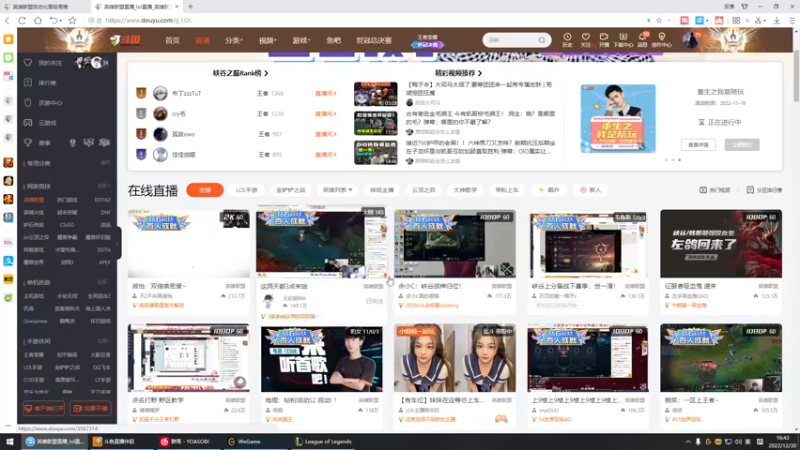This screenshot has height=450, width=800.
Task: Select the 大神教学 filter tab
Action: [465, 190]
